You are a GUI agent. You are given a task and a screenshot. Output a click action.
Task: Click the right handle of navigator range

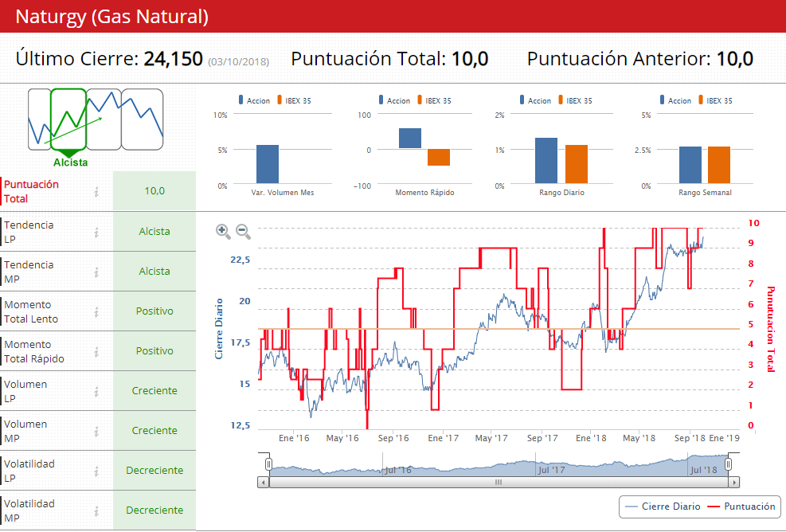point(729,464)
